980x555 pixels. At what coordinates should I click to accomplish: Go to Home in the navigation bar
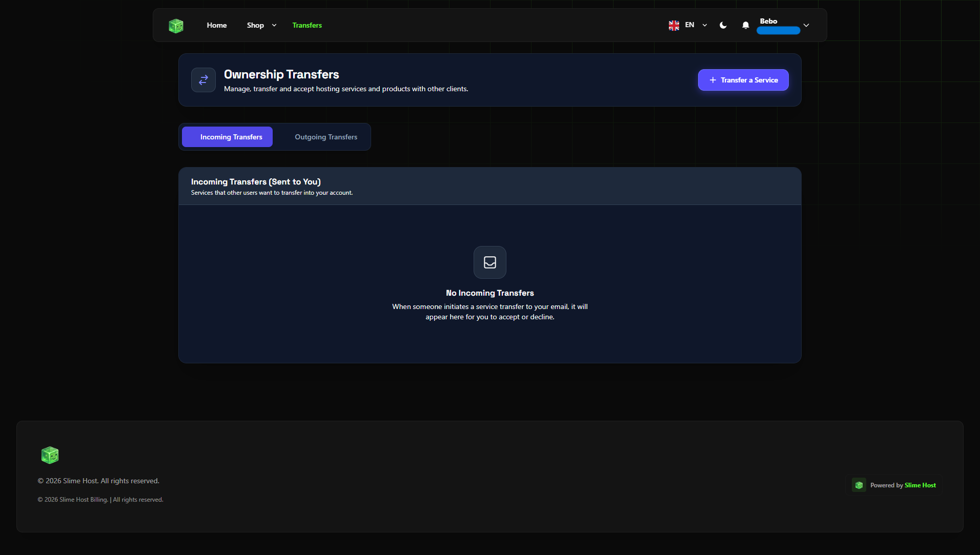point(217,25)
